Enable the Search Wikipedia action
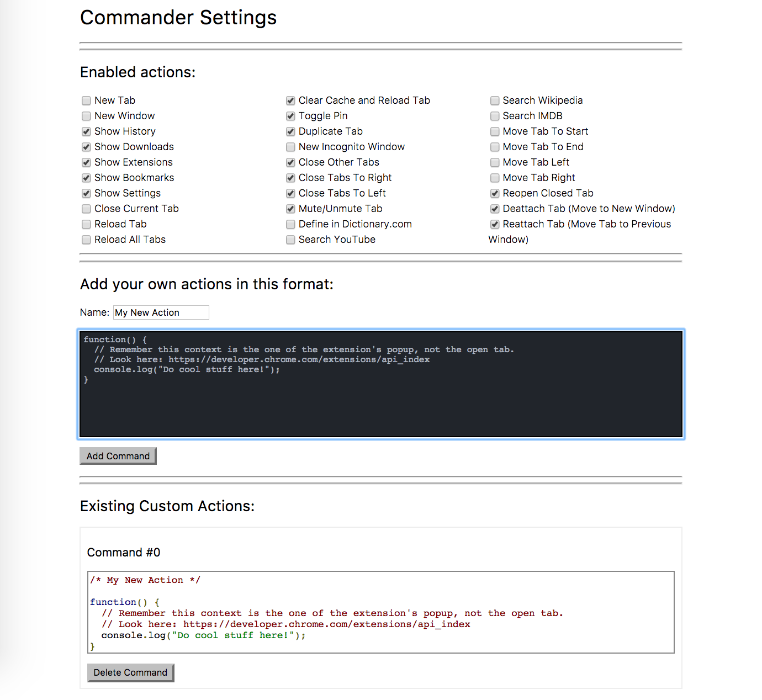Viewport: 762px width, 700px height. click(495, 100)
